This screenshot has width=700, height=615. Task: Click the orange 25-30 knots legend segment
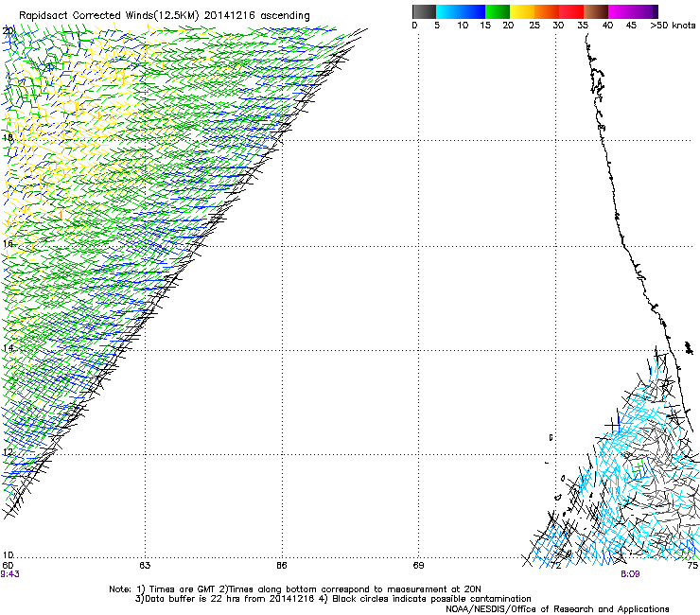(547, 11)
